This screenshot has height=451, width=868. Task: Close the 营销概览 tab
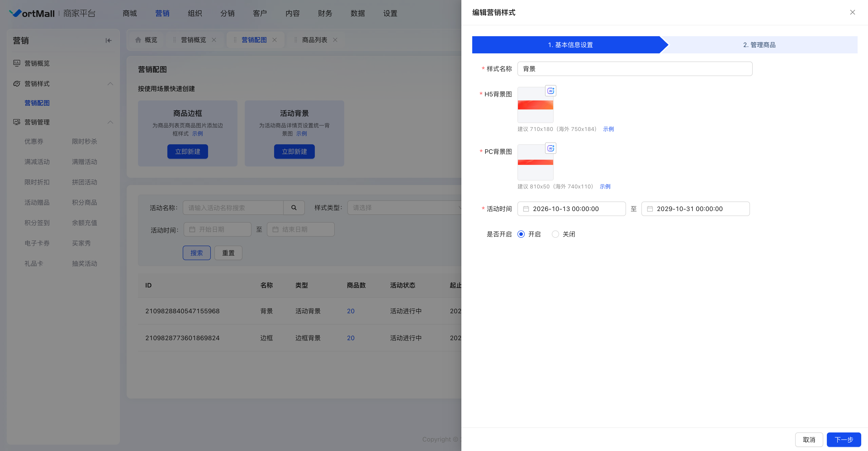214,40
